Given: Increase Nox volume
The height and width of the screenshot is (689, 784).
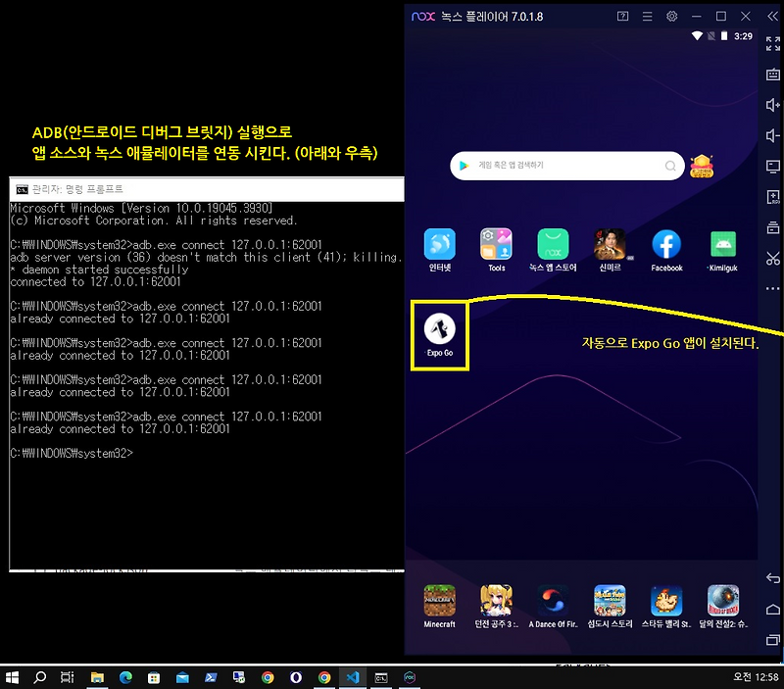Looking at the screenshot, I should [772, 105].
